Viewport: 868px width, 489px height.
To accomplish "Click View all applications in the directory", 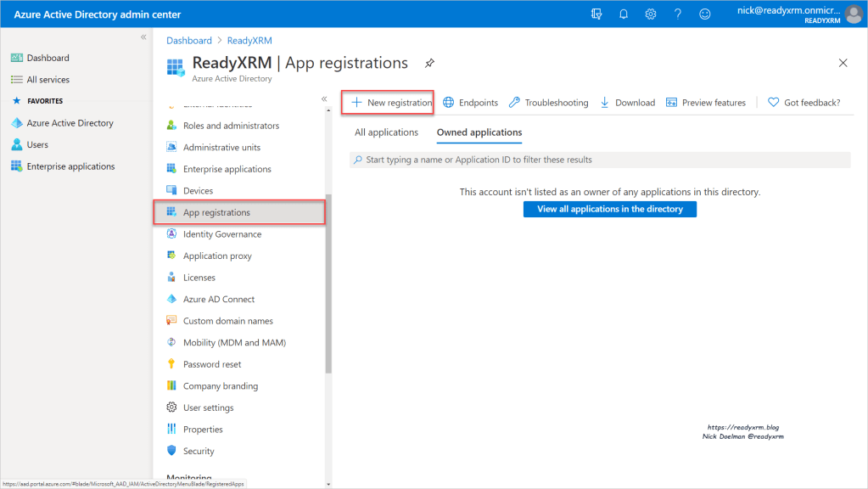I will 609,209.
